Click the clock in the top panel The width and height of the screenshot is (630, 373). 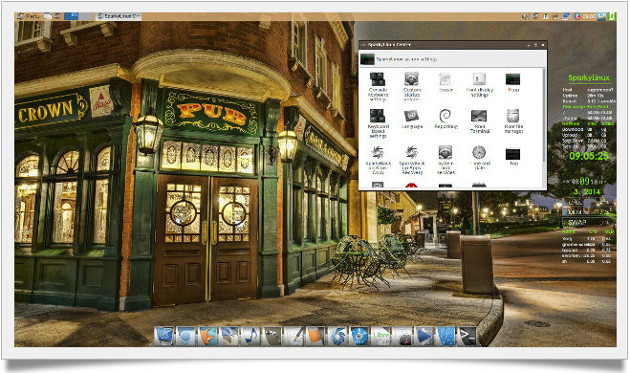point(589,16)
